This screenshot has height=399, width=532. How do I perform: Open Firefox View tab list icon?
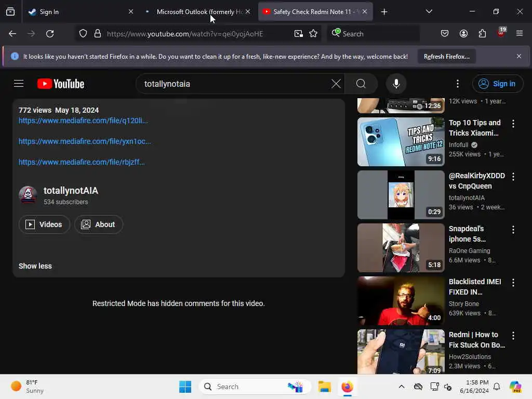coord(10,11)
